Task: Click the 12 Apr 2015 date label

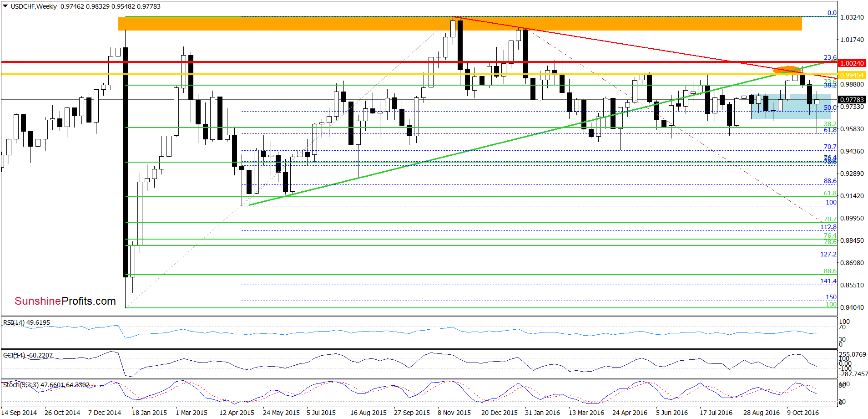Action: [x=237, y=413]
